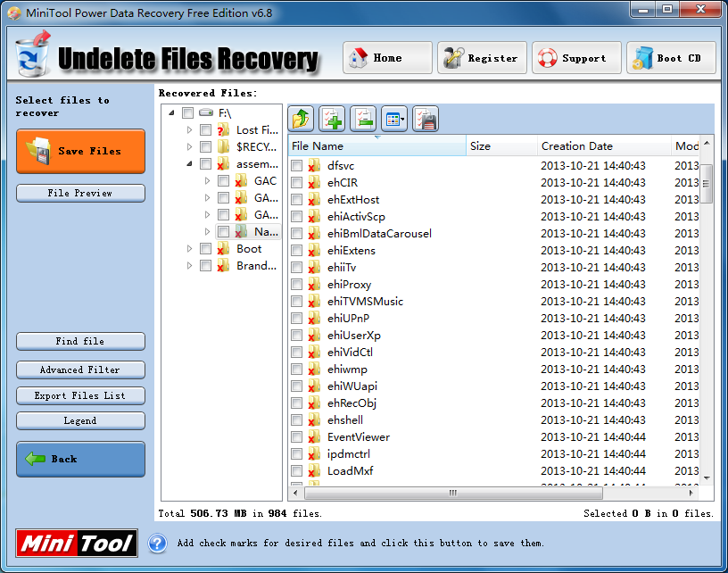The height and width of the screenshot is (573, 728).
Task: Click the Find file button
Action: coord(81,341)
